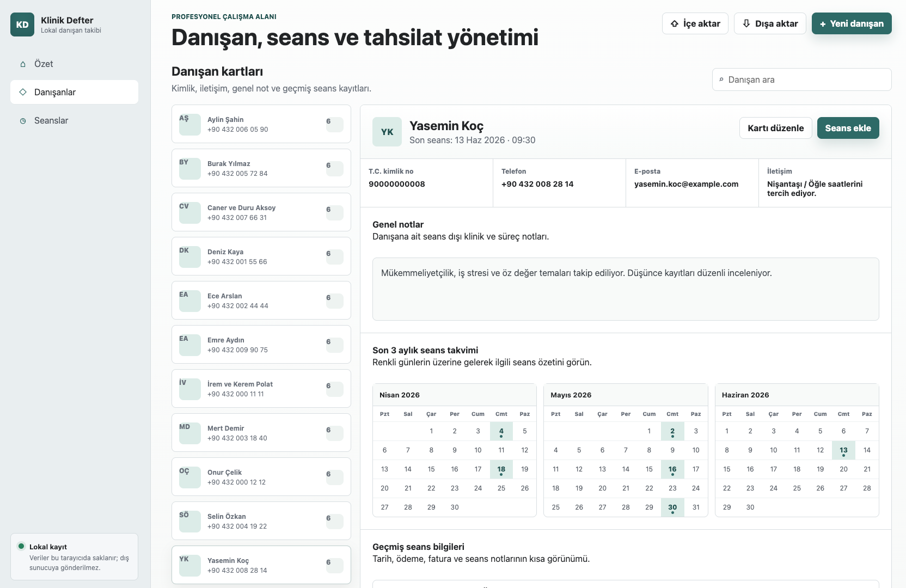Click the search magnifier icon in Danışan ara

pyautogui.click(x=721, y=79)
